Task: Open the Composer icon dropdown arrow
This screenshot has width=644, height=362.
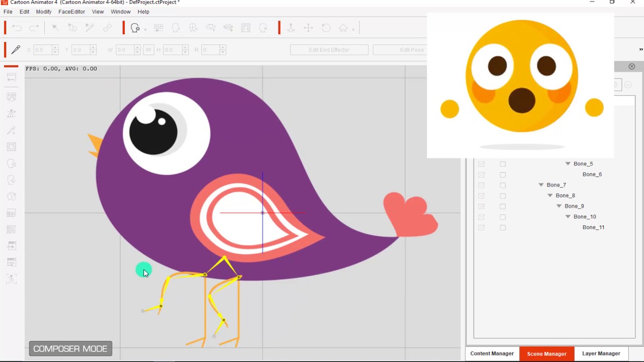Action: coord(145,30)
